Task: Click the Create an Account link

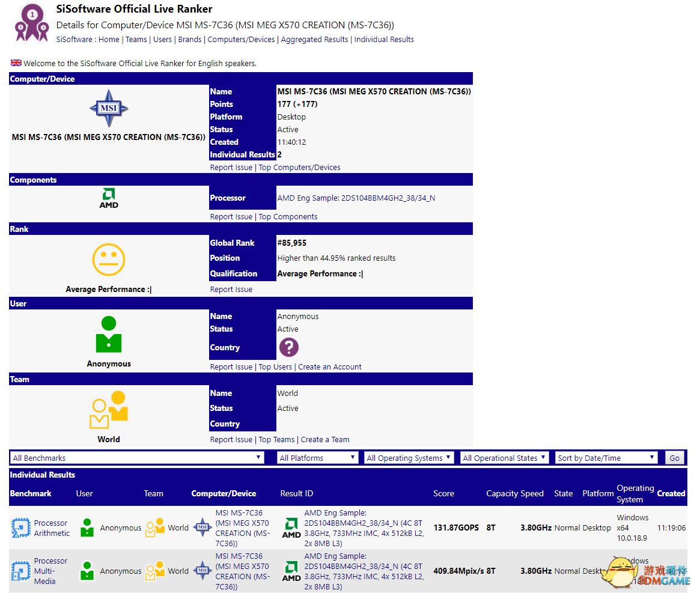Action: (330, 366)
